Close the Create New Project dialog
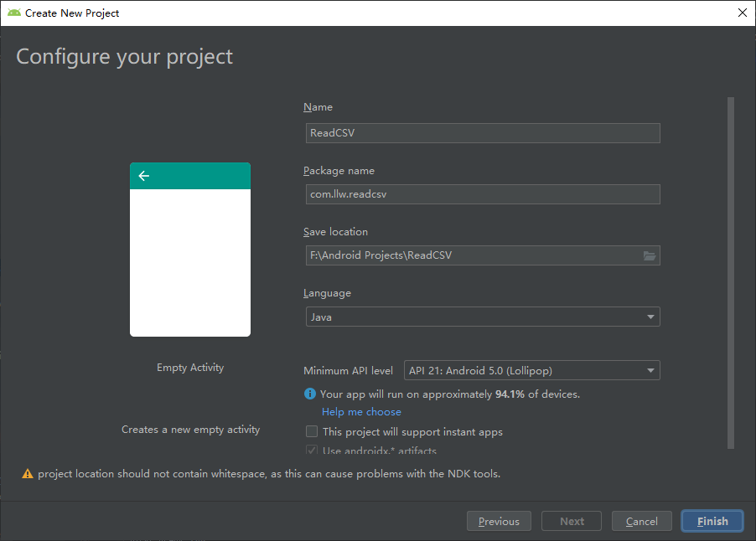The width and height of the screenshot is (756, 541). (742, 13)
